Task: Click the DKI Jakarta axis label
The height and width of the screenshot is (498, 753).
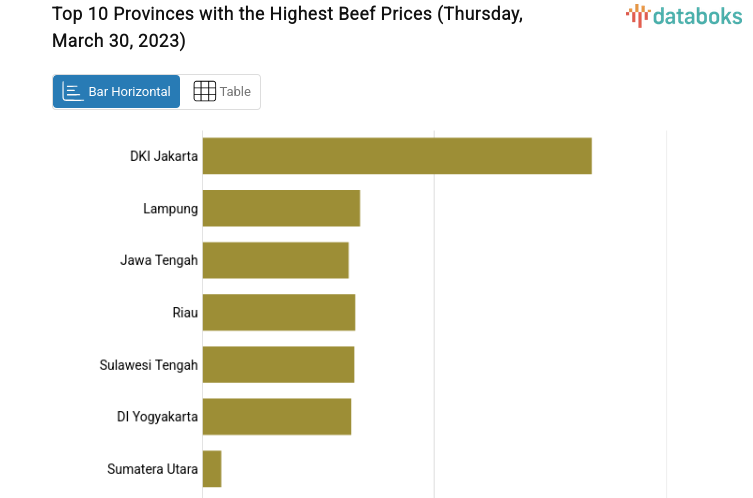Action: (x=164, y=156)
